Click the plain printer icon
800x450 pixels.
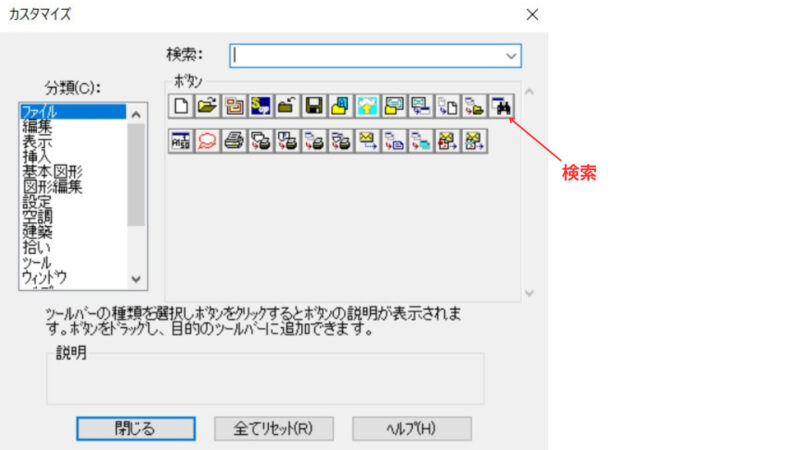pos(234,141)
